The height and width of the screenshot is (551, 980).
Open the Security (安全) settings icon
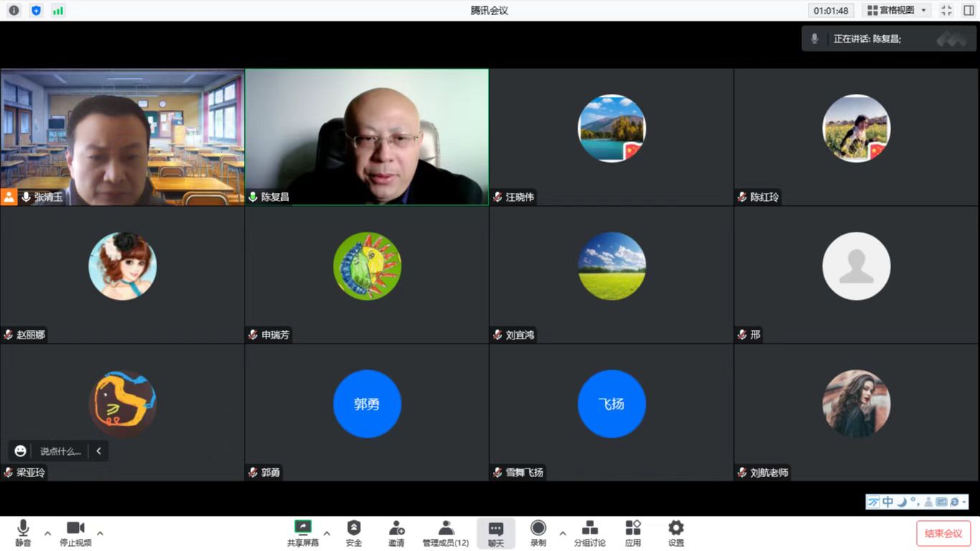pyautogui.click(x=354, y=533)
